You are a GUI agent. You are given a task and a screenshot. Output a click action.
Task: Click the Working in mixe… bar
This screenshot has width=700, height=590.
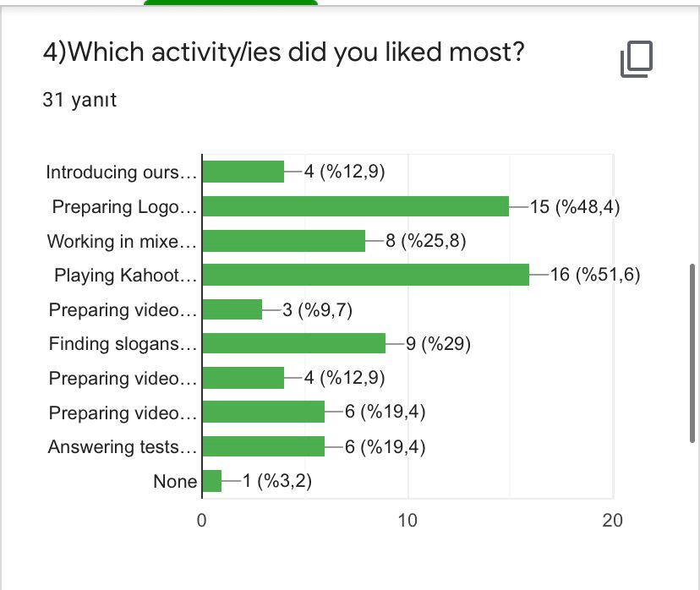click(x=283, y=241)
